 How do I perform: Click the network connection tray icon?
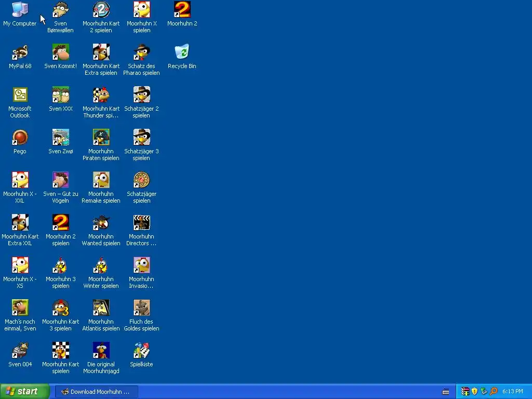point(484,392)
